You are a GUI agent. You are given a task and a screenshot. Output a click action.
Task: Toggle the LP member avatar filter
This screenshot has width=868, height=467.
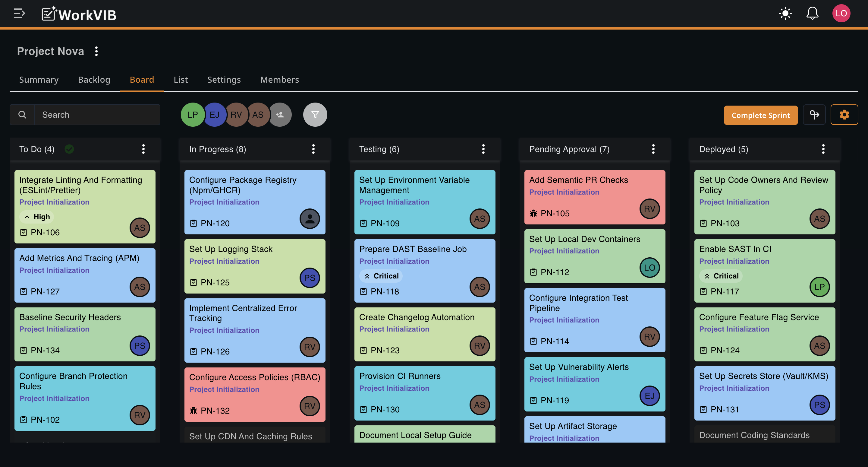click(192, 115)
